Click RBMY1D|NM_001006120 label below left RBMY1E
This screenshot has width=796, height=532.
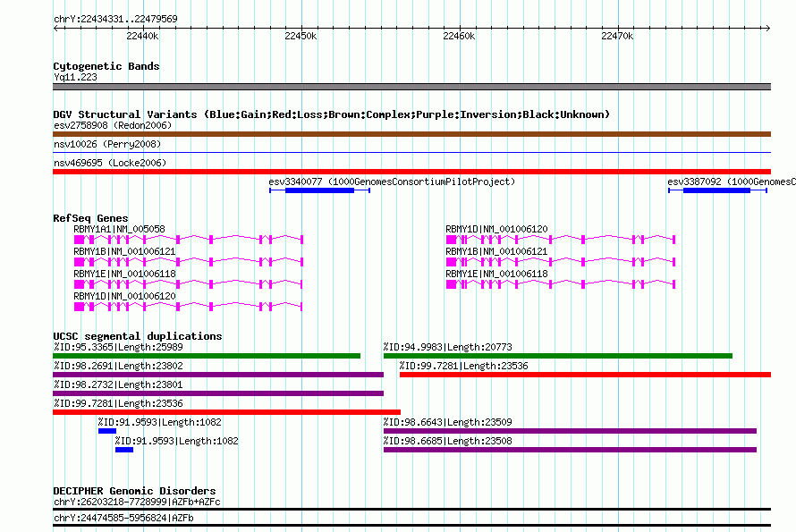click(125, 297)
